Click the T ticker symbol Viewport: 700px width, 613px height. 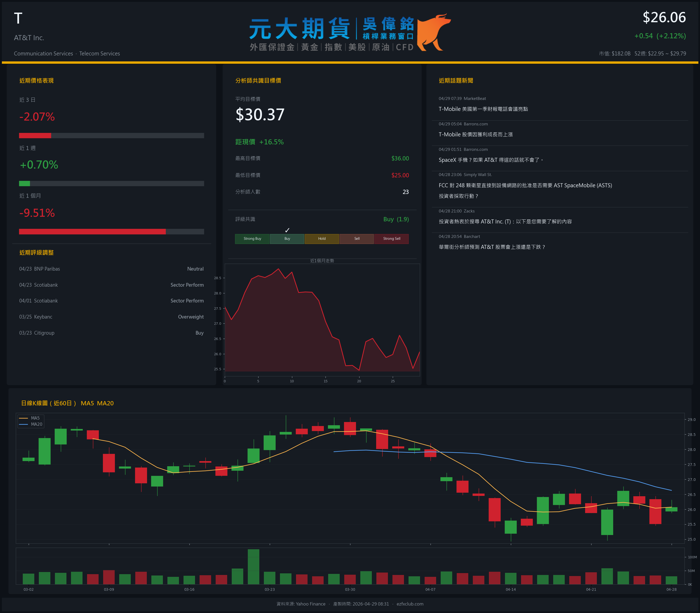tap(18, 18)
